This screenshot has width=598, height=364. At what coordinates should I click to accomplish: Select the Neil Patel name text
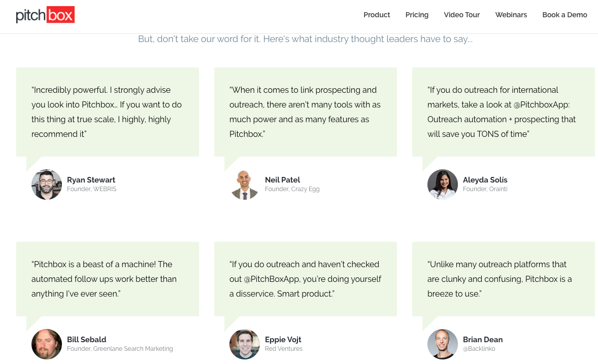282,179
